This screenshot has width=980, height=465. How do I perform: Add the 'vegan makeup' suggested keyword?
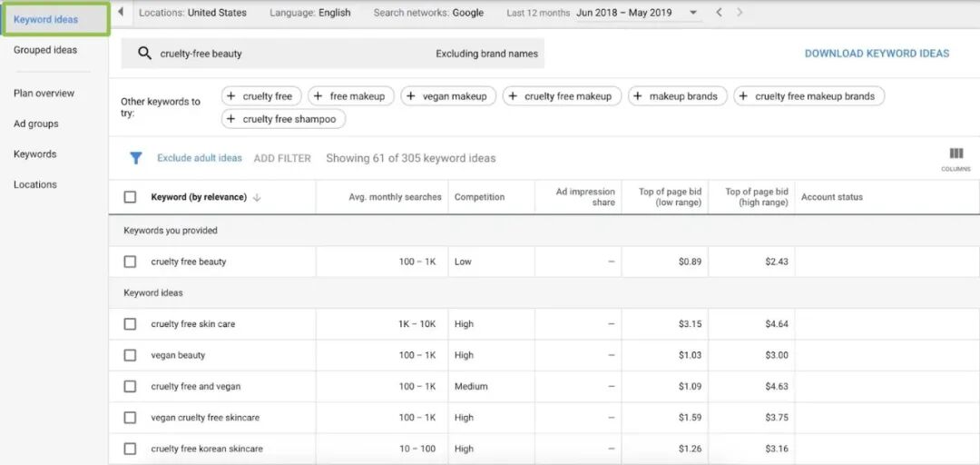point(448,96)
